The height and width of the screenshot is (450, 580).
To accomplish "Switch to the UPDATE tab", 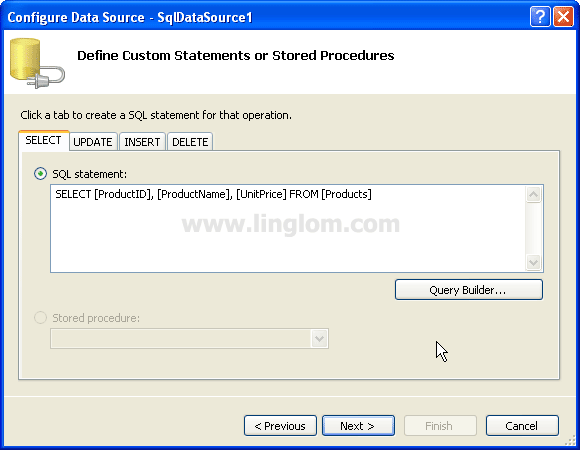I will [x=93, y=142].
